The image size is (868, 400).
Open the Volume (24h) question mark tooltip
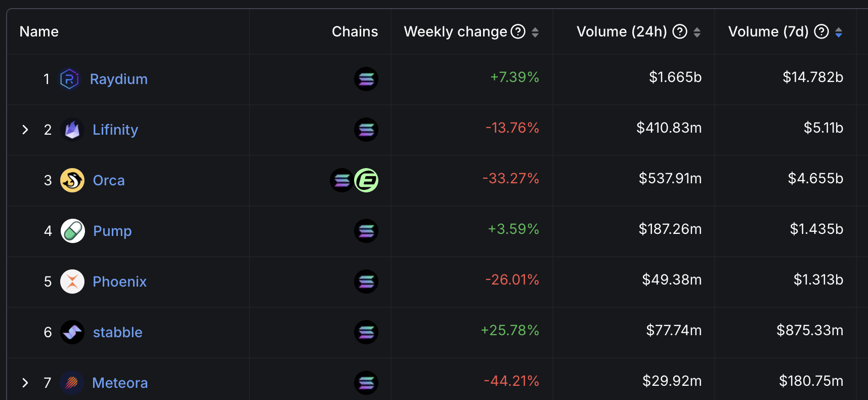(x=679, y=31)
